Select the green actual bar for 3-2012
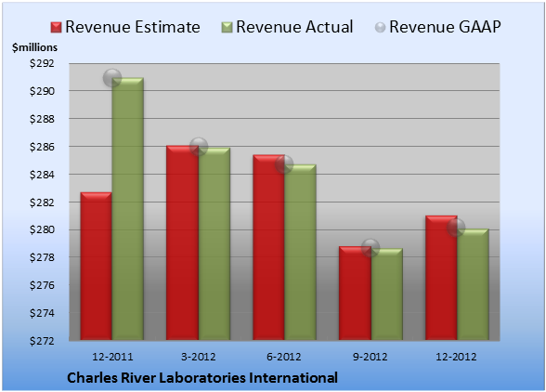Screen dimensions: 546x392 (x=214, y=244)
